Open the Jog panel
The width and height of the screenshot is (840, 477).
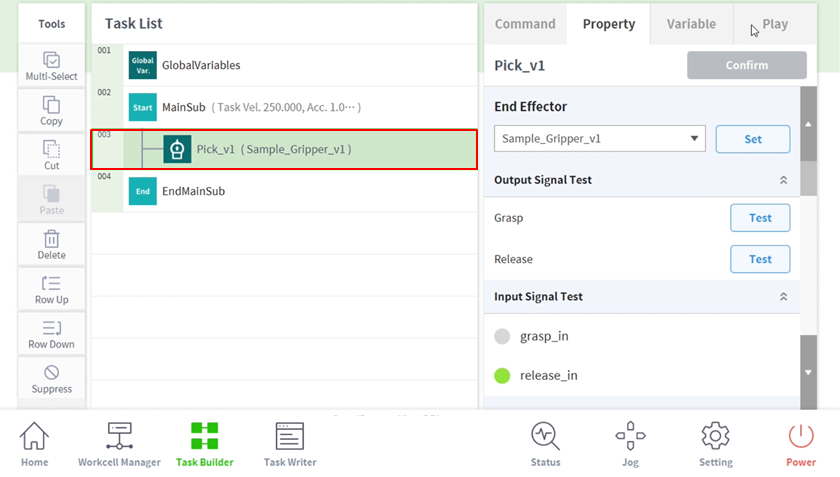tap(630, 443)
